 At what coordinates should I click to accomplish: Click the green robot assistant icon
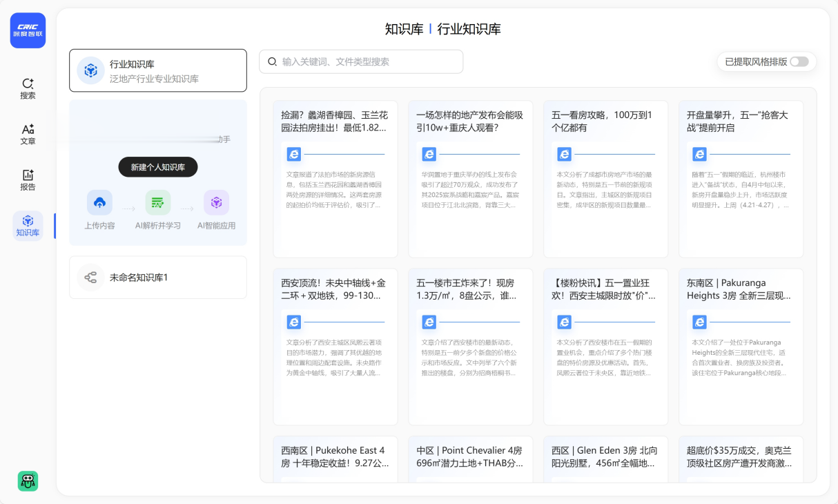pyautogui.click(x=28, y=481)
